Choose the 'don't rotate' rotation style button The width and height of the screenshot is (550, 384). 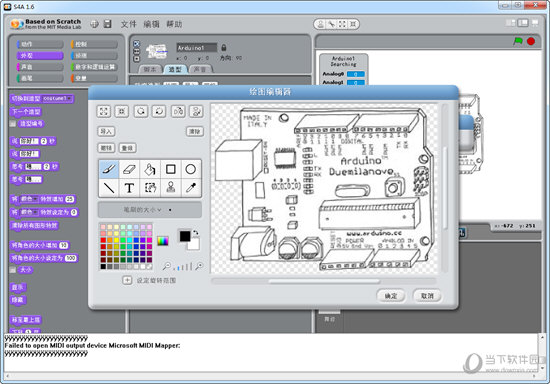[x=136, y=59]
